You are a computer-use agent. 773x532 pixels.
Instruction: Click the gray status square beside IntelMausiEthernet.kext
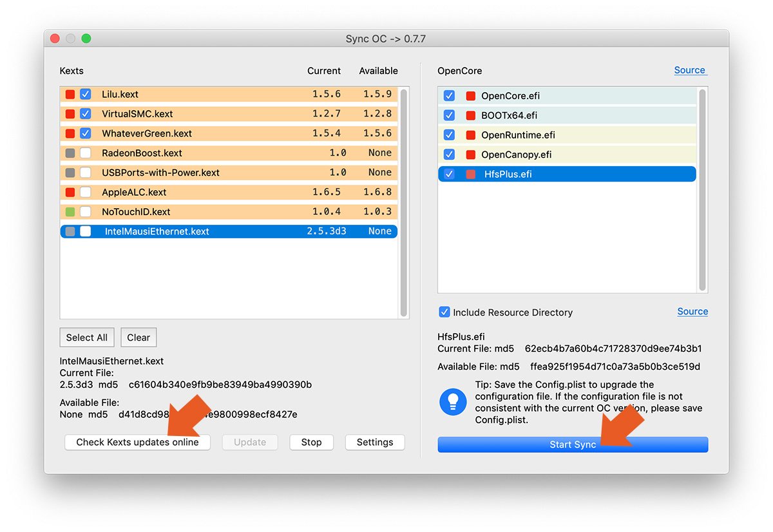(70, 231)
